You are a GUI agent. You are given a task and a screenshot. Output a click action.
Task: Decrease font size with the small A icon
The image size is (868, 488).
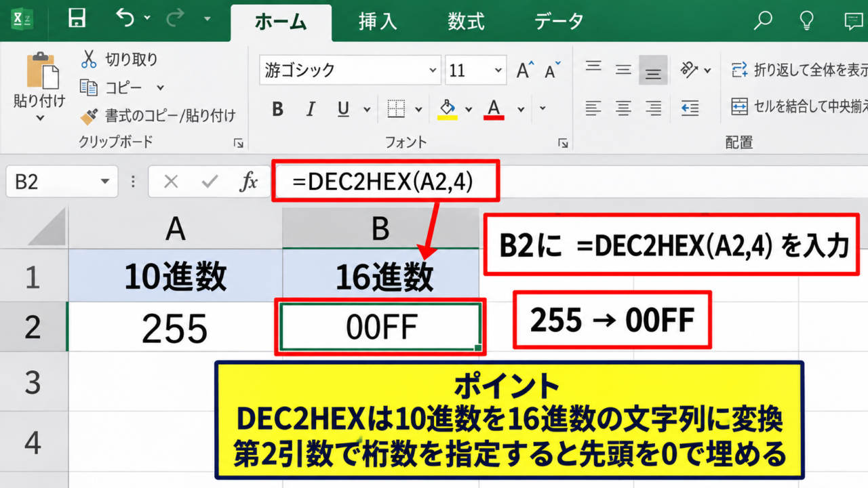point(553,70)
